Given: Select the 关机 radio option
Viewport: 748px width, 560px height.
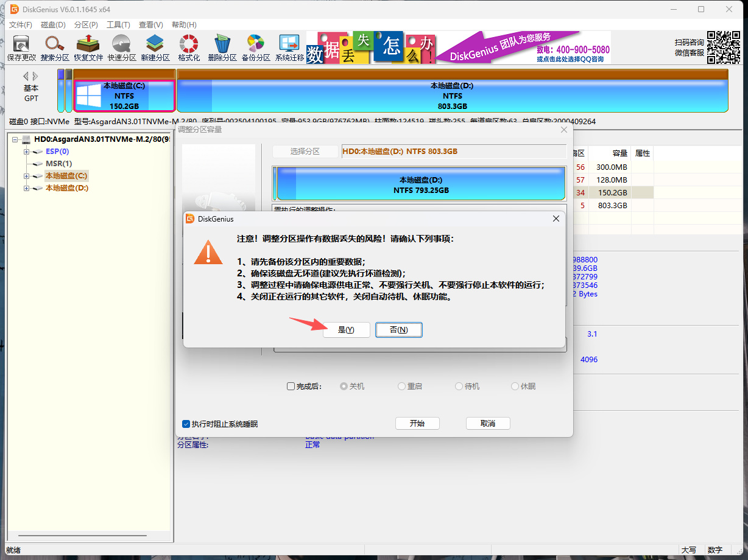Looking at the screenshot, I should point(344,387).
